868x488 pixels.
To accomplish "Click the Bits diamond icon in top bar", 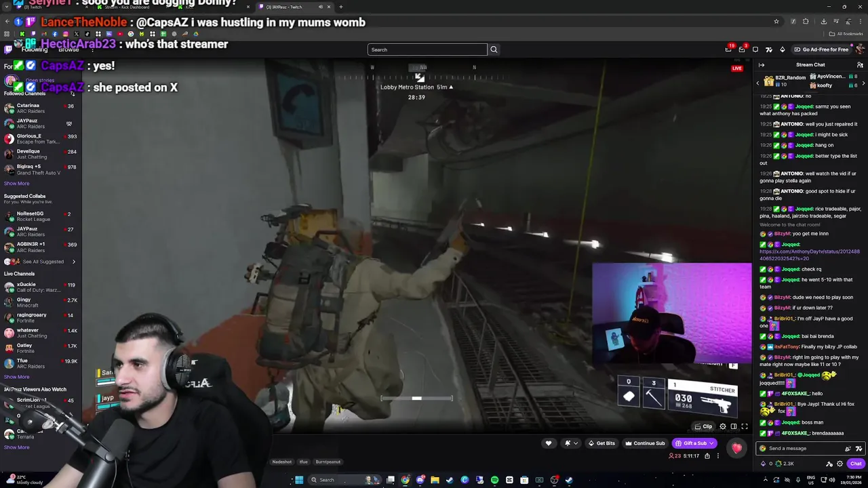I will click(782, 49).
